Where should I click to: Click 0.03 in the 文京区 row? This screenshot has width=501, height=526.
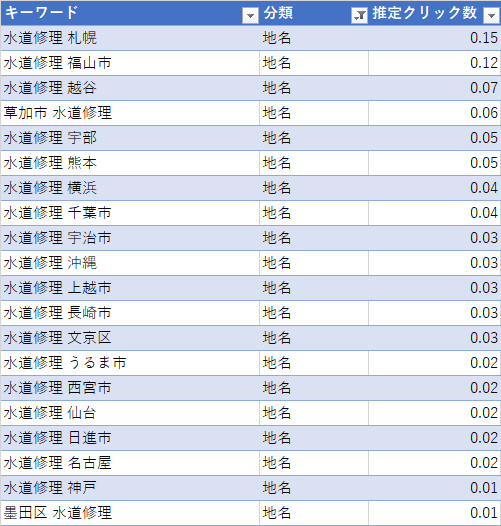click(484, 338)
